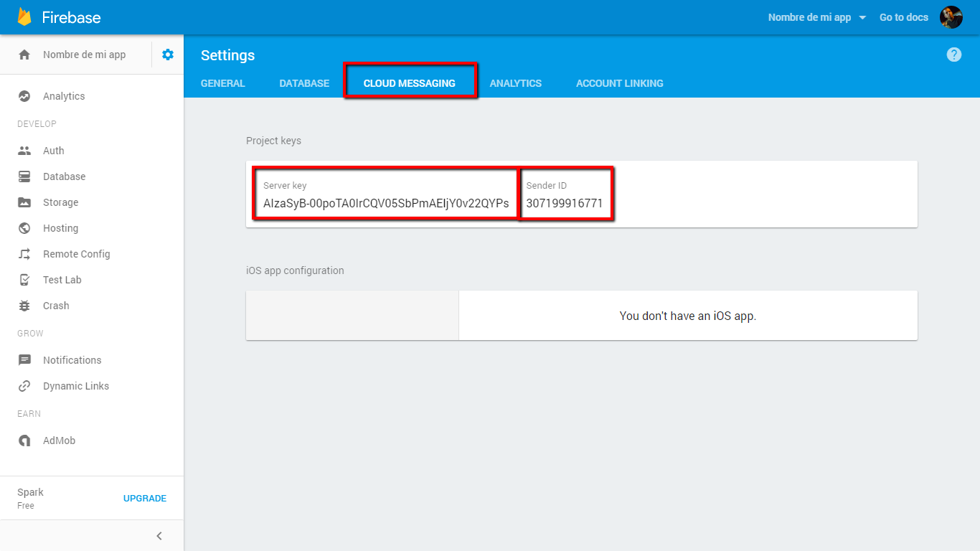Open Crash reporting bug icon
Viewport: 980px width, 551px height.
(24, 306)
